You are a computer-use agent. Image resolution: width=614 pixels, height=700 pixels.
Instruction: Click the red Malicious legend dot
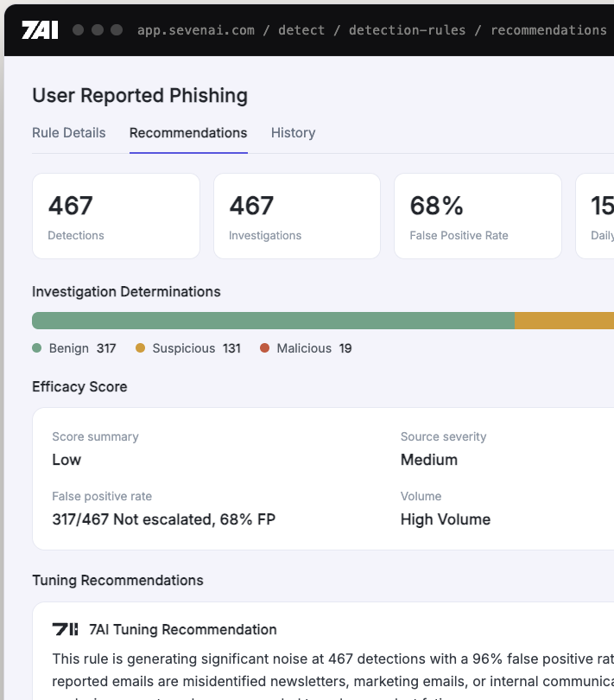[x=264, y=347]
